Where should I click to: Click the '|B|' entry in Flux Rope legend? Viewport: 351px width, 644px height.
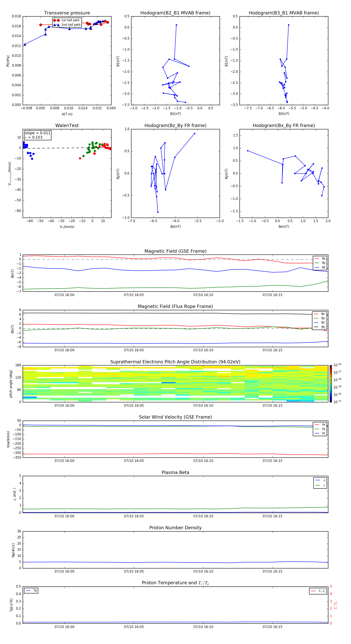coord(320,327)
